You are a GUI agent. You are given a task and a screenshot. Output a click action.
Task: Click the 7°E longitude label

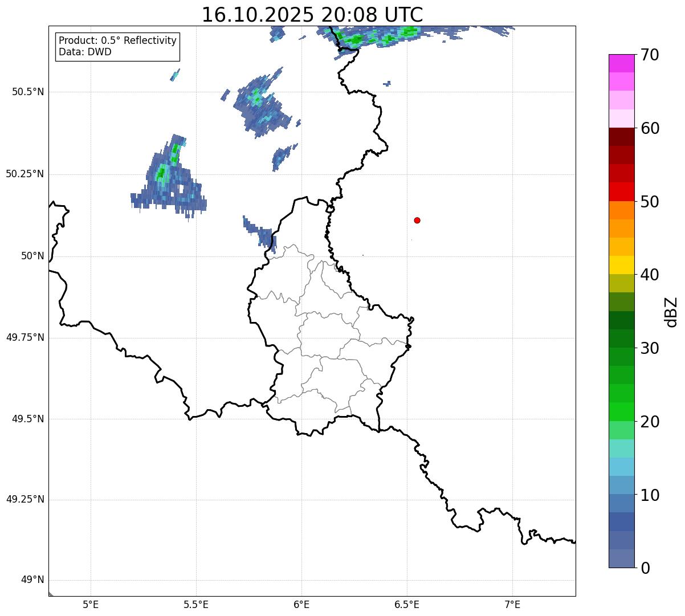point(512,604)
